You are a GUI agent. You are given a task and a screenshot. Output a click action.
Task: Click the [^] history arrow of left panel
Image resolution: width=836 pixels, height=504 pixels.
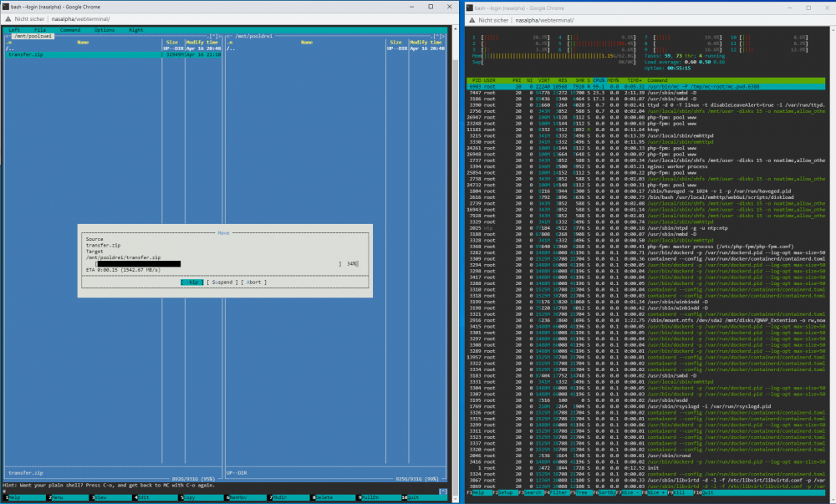[212, 36]
